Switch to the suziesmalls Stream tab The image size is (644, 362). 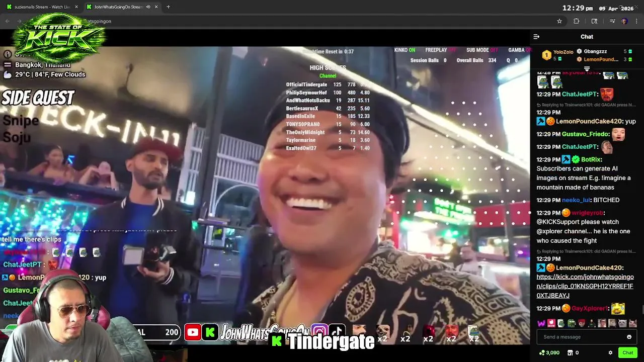coord(42,7)
